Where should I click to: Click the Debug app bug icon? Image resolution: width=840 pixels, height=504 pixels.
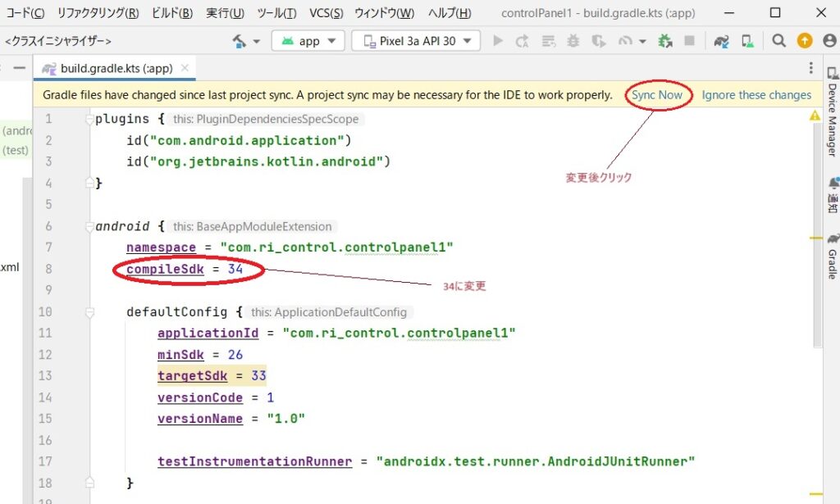[573, 41]
